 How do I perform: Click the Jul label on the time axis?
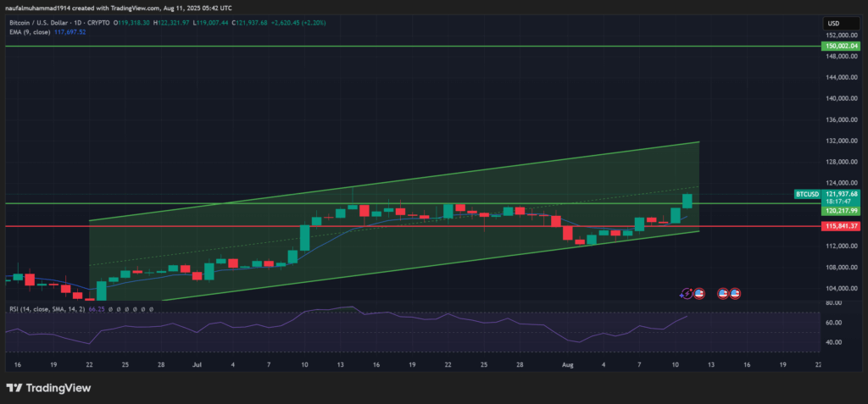[196, 363]
